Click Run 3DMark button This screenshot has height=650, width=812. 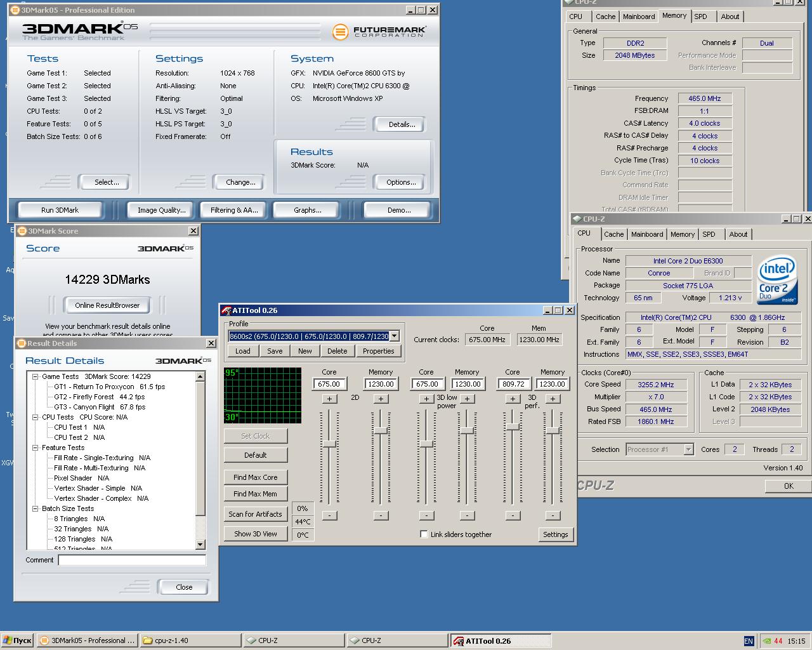[x=60, y=210]
